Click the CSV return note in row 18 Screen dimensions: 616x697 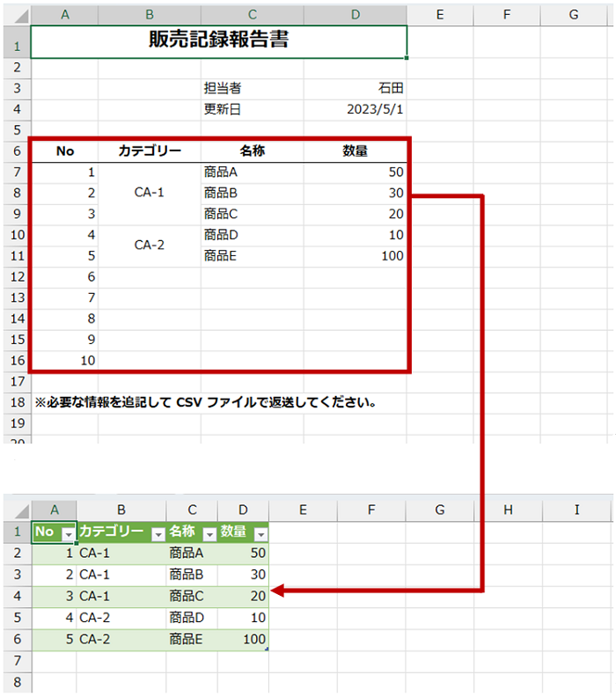pos(205,403)
